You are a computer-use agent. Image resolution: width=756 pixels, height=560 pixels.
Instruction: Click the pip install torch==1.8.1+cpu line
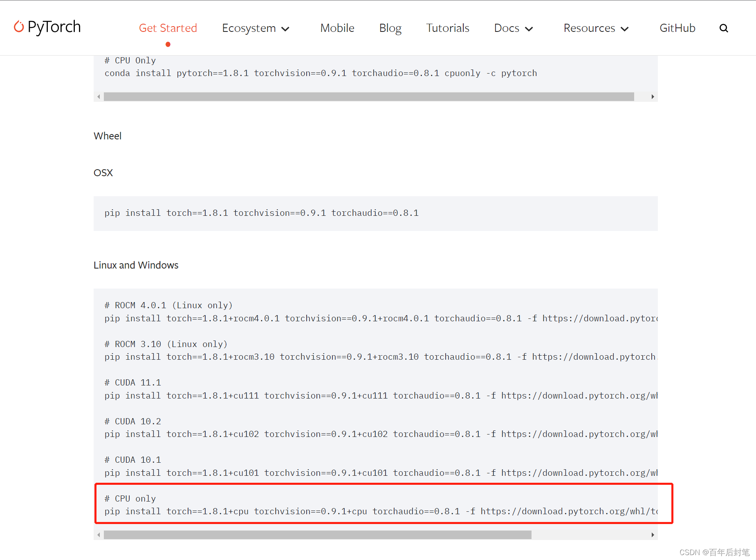(381, 511)
